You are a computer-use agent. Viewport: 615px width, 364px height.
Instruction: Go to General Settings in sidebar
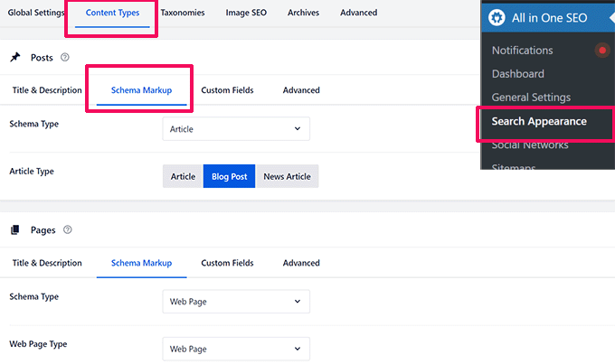(x=531, y=98)
